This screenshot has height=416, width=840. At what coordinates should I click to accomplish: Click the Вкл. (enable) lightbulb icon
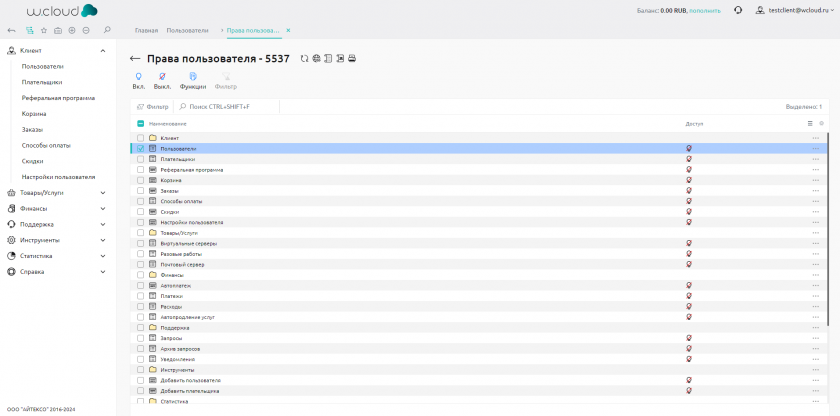point(138,76)
